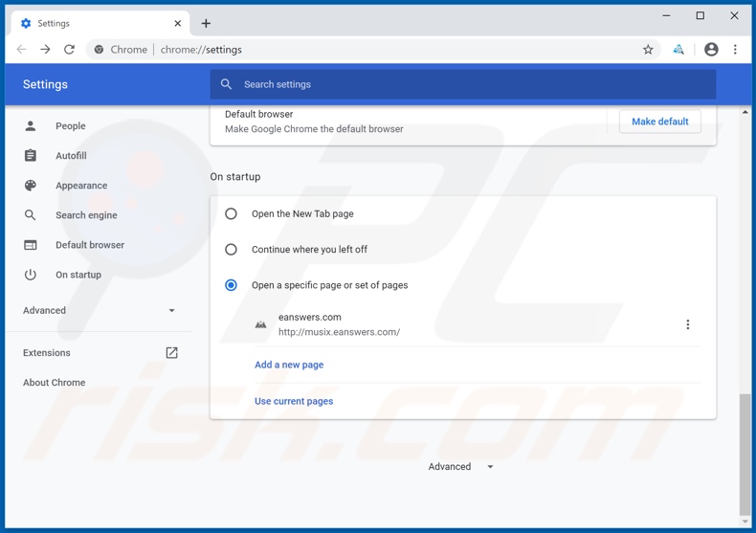Viewport: 756px width, 533px height.
Task: Open About Chrome page
Action: (x=54, y=383)
